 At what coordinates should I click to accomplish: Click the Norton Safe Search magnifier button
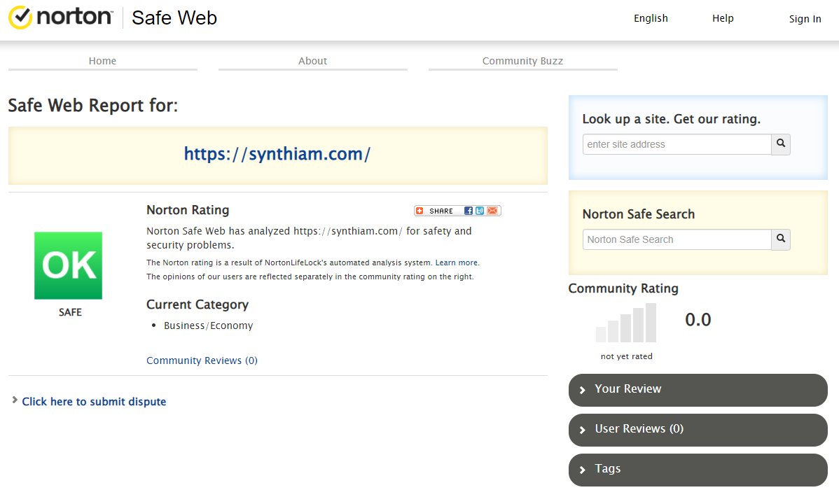[781, 239]
